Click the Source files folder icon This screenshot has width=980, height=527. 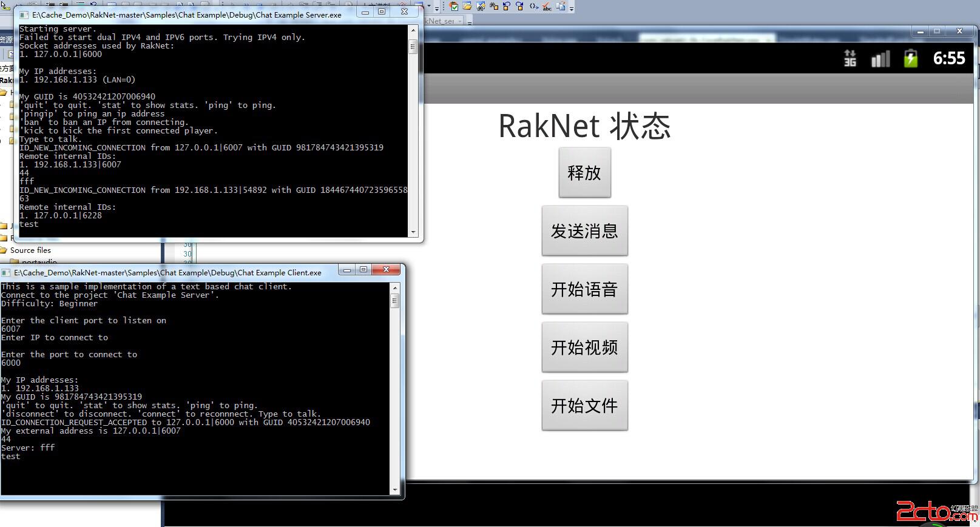[4, 250]
